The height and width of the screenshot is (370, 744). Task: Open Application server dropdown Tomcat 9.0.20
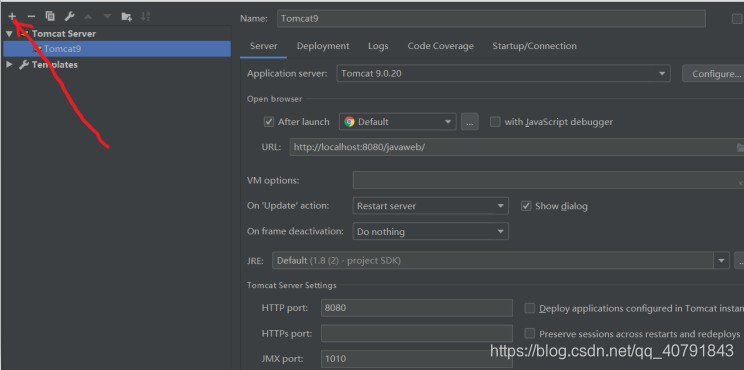click(503, 74)
